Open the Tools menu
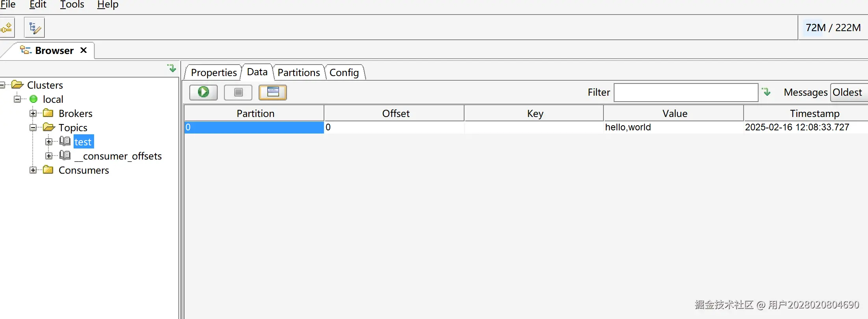 point(72,5)
